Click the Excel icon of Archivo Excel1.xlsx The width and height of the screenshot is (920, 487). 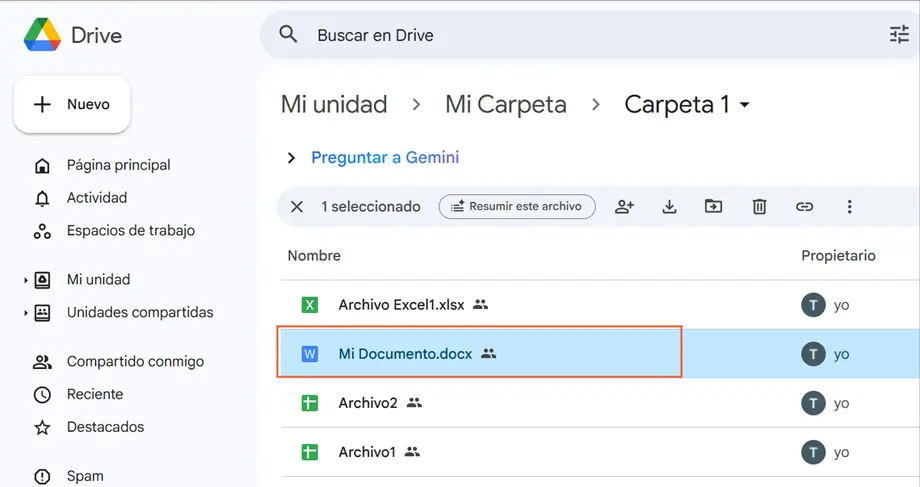point(310,305)
